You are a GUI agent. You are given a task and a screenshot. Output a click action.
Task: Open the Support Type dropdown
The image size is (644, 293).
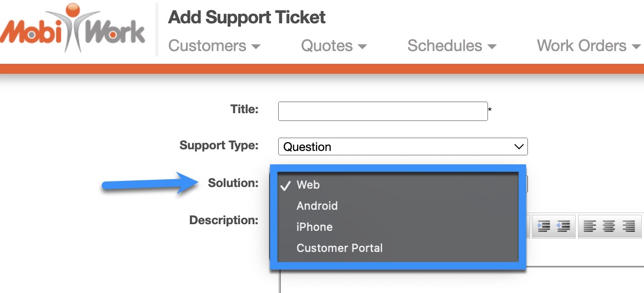(402, 146)
